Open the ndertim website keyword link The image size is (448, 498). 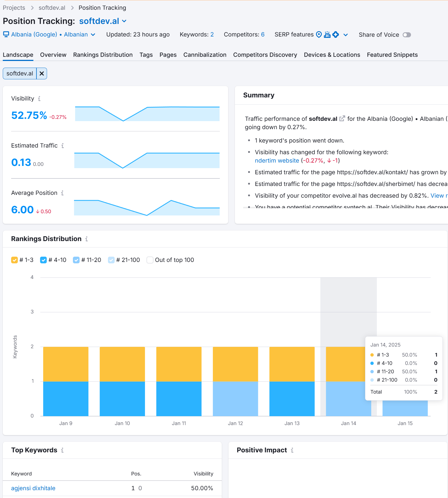(277, 161)
